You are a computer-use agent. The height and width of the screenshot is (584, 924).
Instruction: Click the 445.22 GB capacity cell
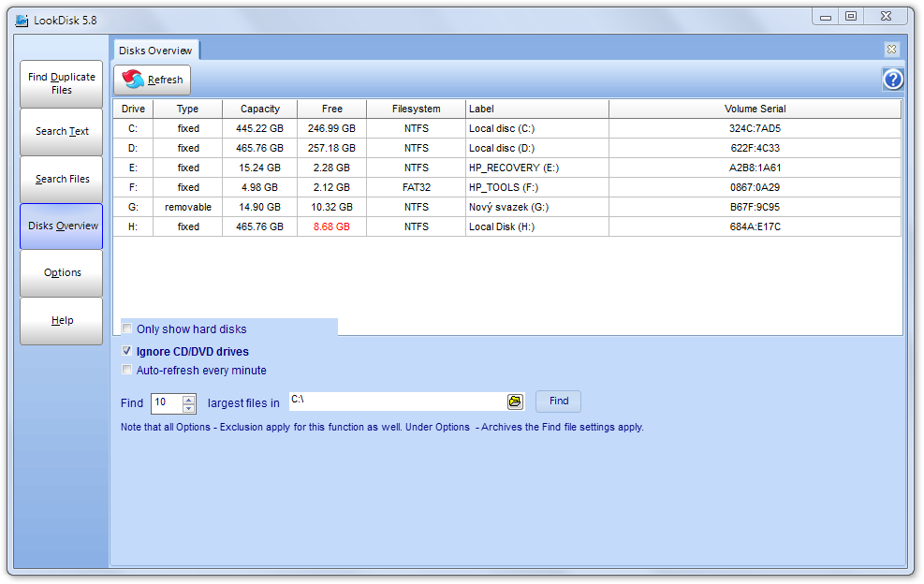pyautogui.click(x=260, y=128)
